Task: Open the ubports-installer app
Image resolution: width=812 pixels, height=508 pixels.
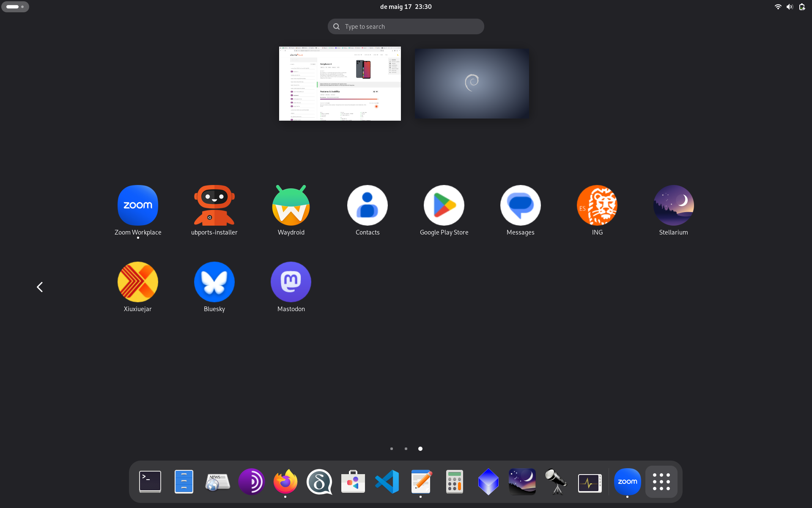Action: [214, 210]
